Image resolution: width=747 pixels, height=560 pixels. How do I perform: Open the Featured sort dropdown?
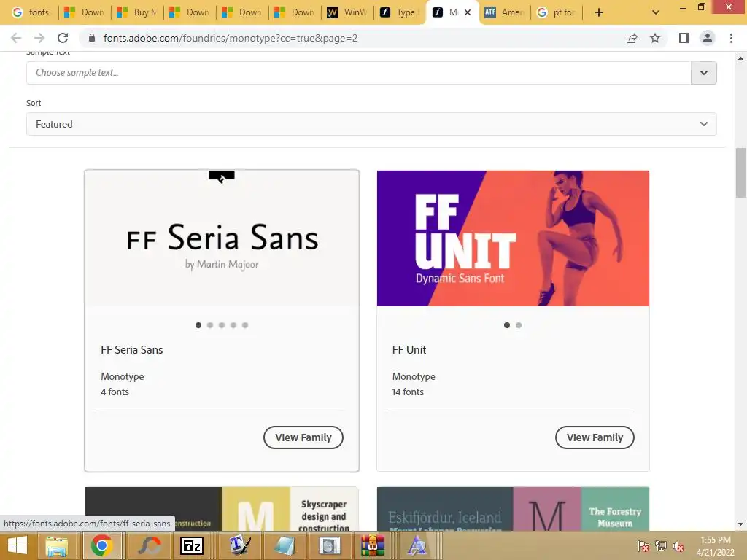point(371,124)
